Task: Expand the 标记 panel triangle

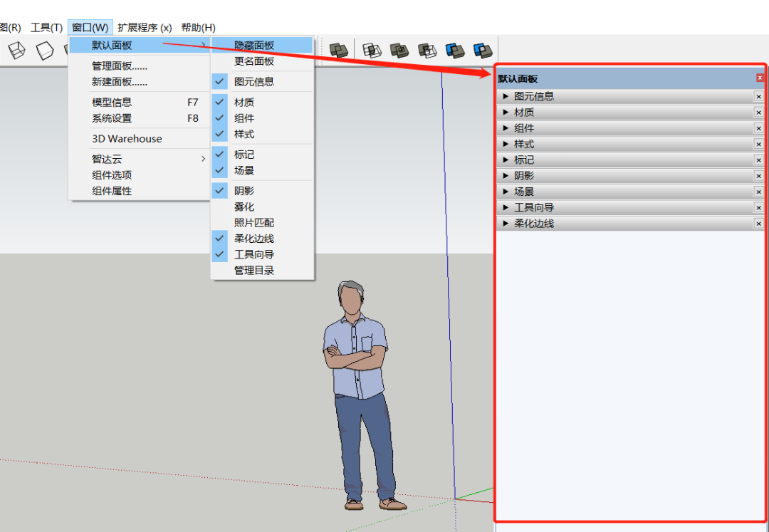Action: pos(506,160)
